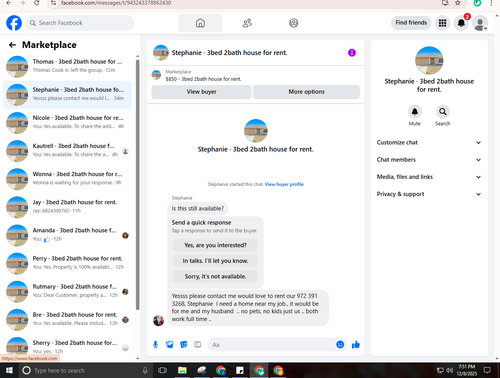
Task: Click the Search Facebook field
Action: point(80,23)
